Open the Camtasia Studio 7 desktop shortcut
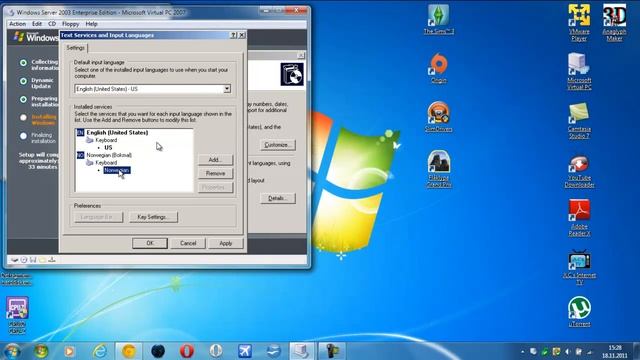 point(579,120)
